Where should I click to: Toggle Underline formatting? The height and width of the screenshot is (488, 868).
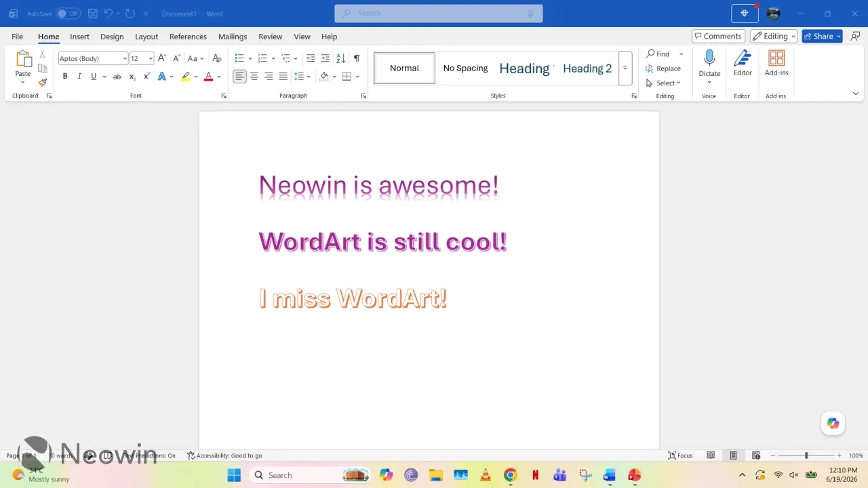coord(94,77)
